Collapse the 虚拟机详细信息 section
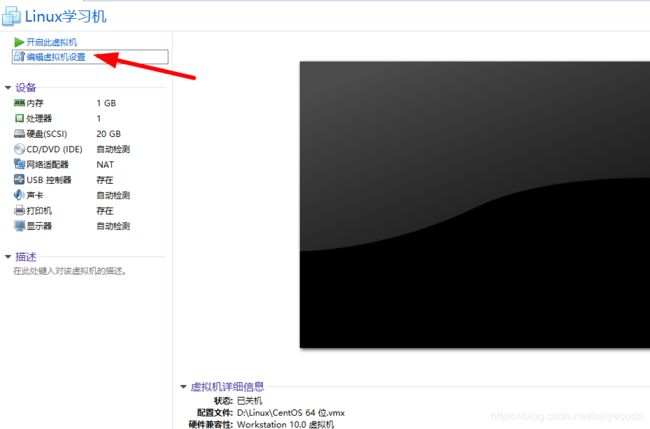This screenshot has width=650, height=429. tap(183, 387)
